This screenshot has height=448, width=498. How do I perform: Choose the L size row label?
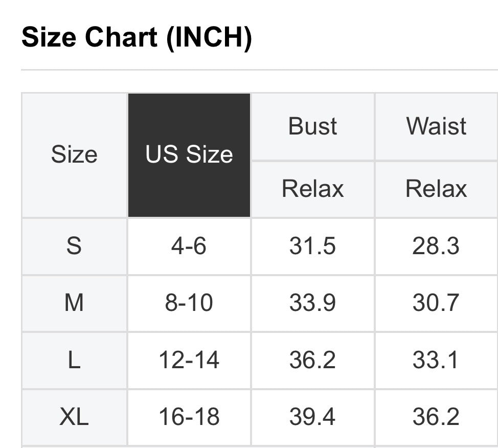(x=74, y=361)
